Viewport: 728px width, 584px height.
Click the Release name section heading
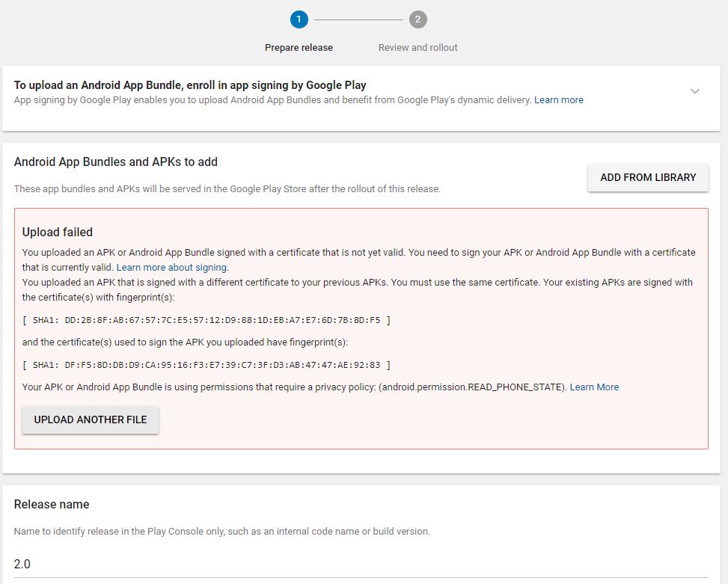coord(52,505)
